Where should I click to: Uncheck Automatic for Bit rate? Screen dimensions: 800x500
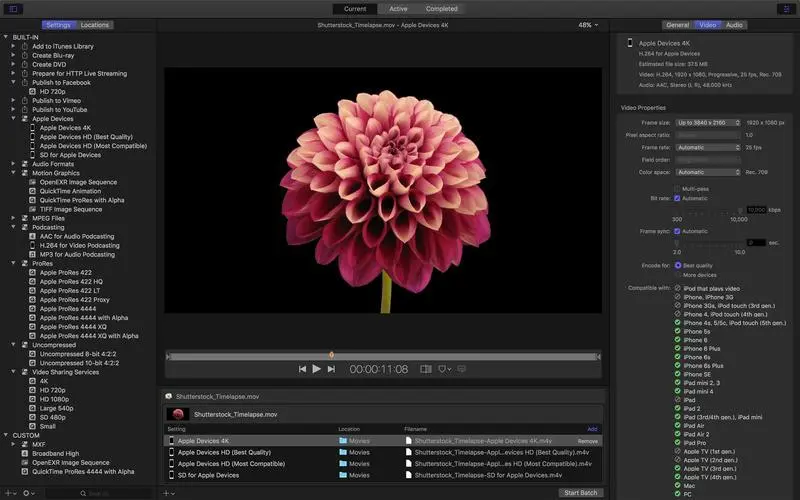(677, 198)
